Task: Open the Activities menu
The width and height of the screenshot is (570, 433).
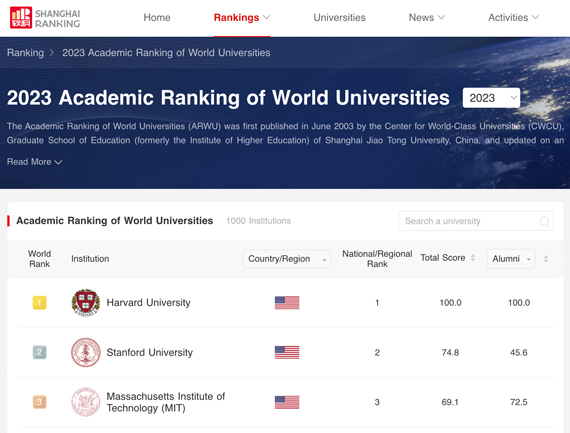Action: (513, 17)
